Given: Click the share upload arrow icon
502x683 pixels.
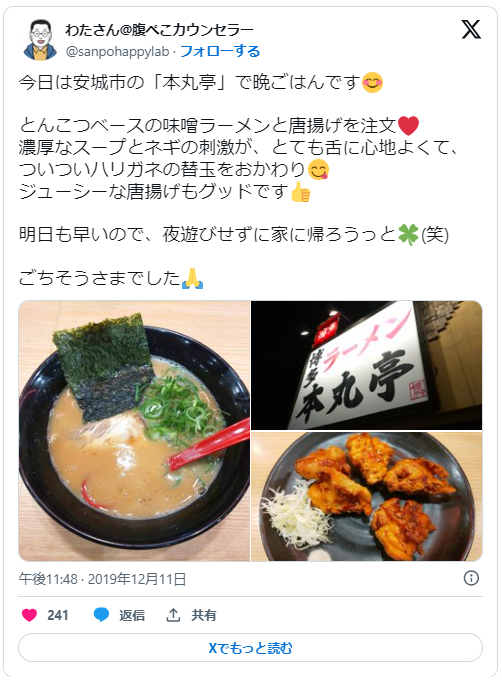Looking at the screenshot, I should coord(173,615).
